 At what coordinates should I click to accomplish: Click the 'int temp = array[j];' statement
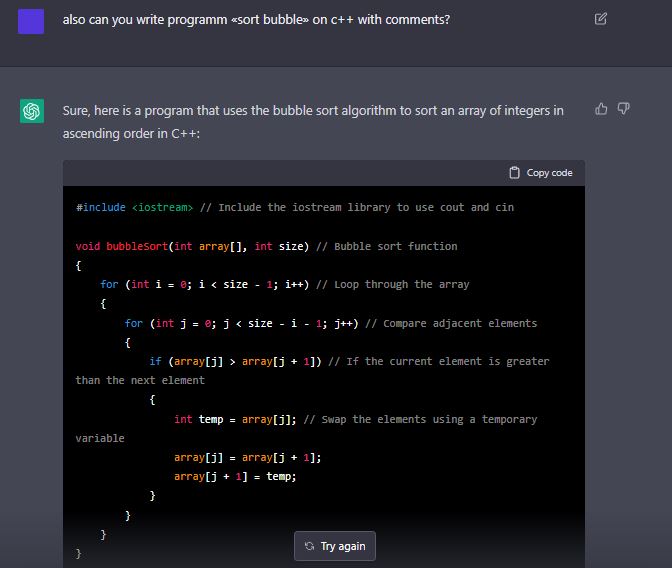[x=235, y=419]
